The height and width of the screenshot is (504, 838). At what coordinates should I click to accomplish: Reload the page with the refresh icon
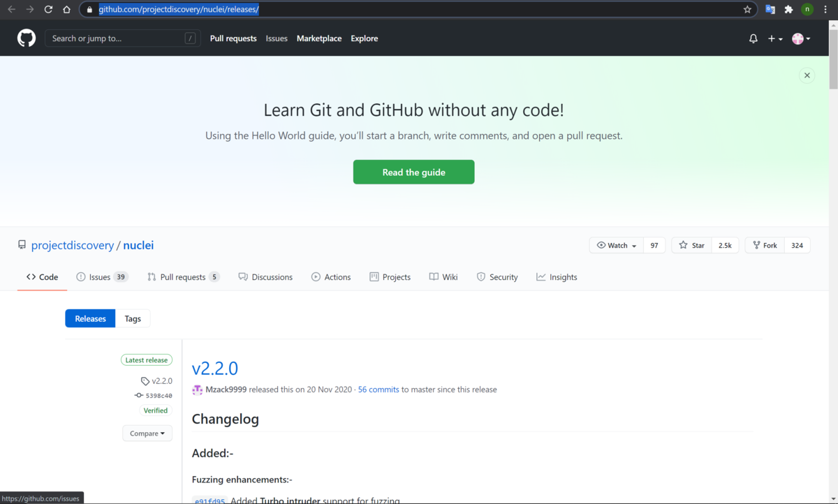[x=48, y=10]
